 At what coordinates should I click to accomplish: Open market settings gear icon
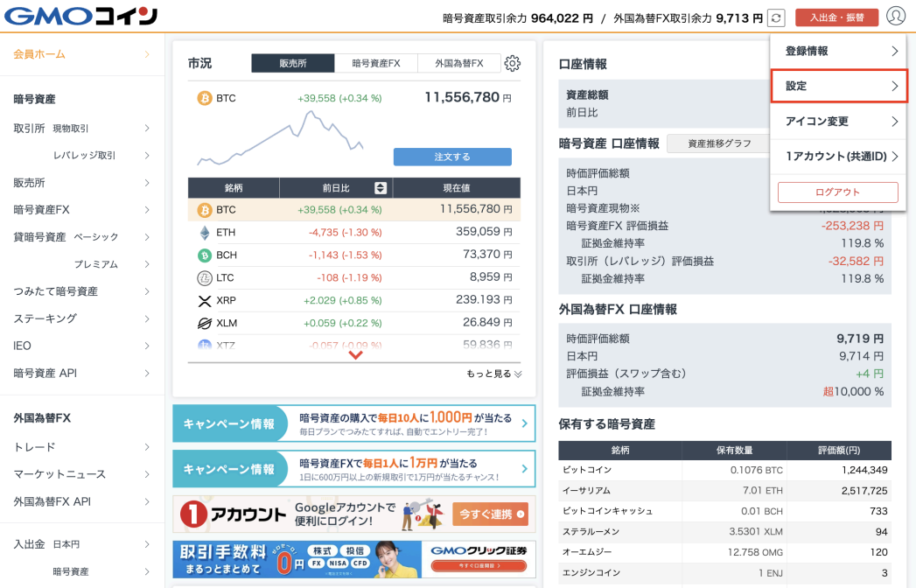tap(513, 63)
